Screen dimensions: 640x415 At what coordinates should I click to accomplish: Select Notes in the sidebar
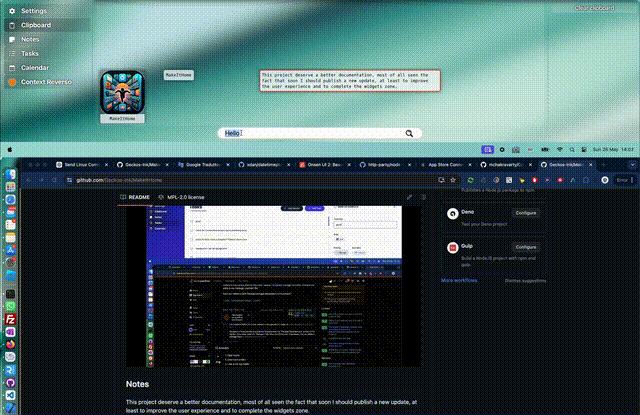(x=30, y=39)
